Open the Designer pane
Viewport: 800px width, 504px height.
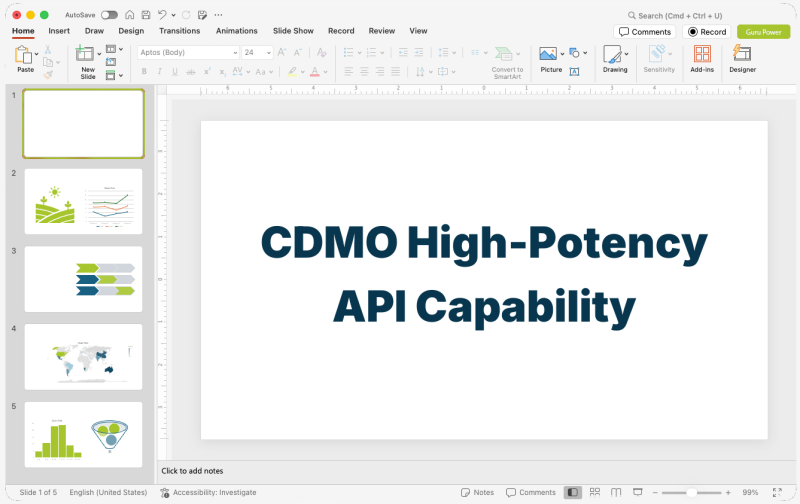pyautogui.click(x=742, y=59)
